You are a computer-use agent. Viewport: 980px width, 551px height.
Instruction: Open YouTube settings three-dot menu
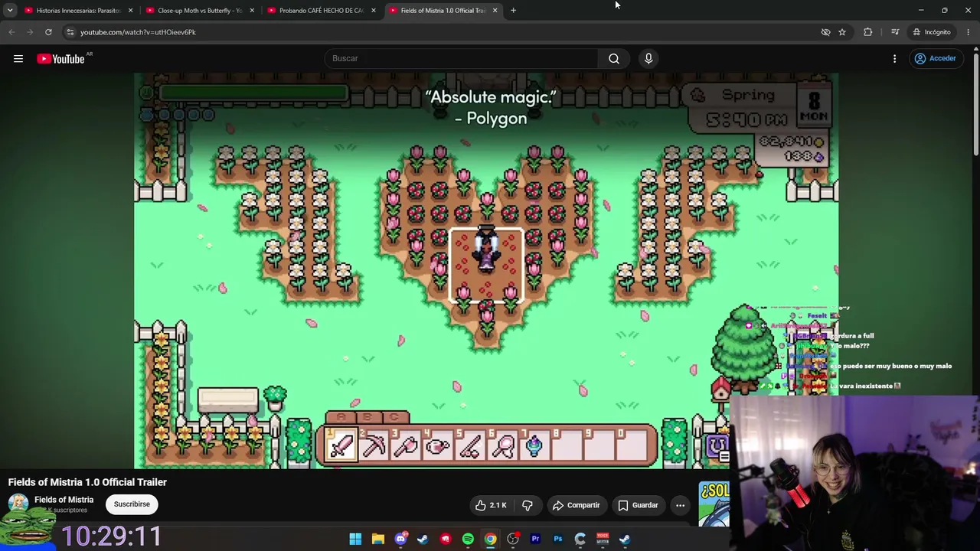point(894,58)
